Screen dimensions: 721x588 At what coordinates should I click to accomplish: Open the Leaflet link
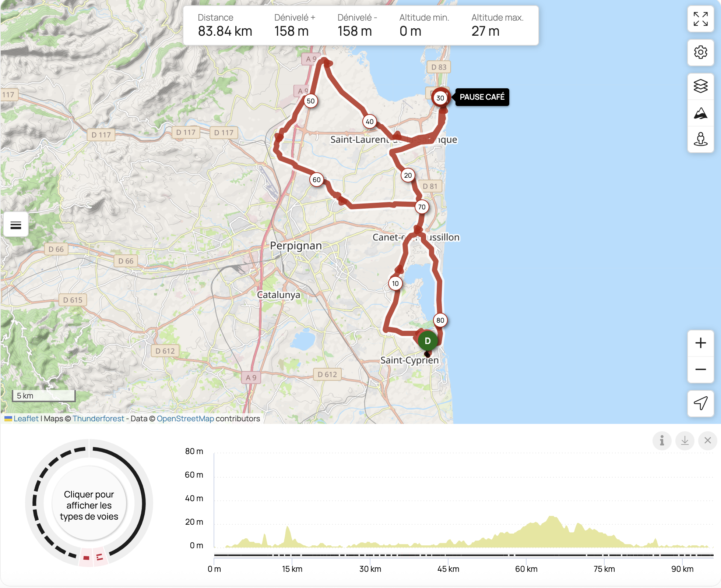26,418
